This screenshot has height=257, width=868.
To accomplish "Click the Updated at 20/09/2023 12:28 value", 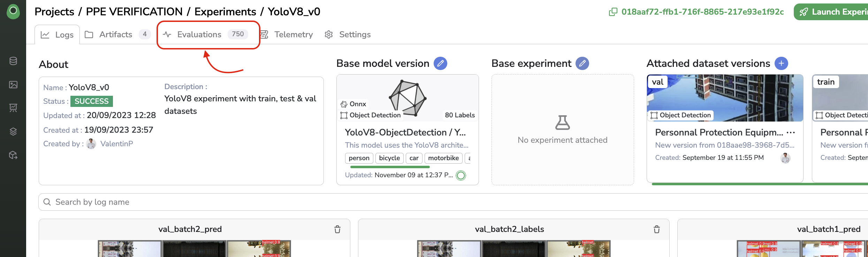I will tap(121, 115).
